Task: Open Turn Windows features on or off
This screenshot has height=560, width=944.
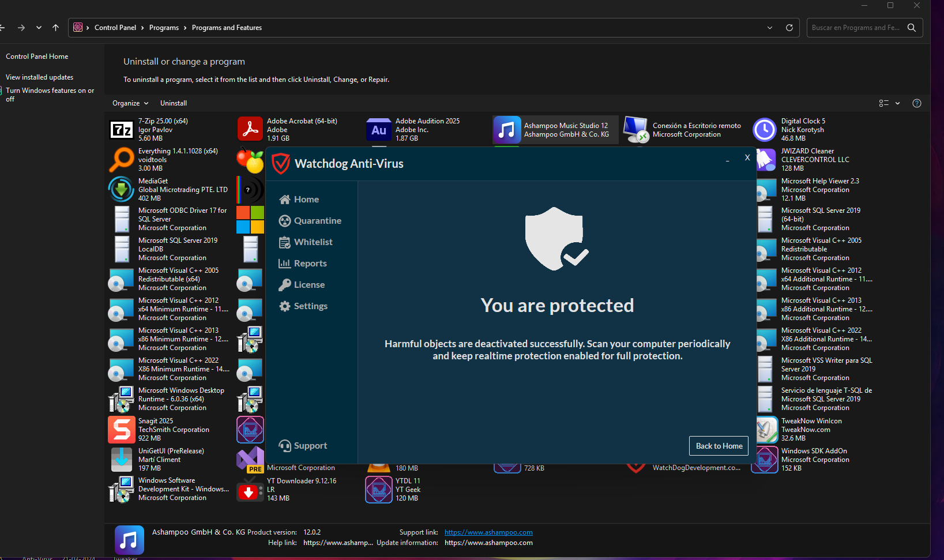Action: pos(50,95)
